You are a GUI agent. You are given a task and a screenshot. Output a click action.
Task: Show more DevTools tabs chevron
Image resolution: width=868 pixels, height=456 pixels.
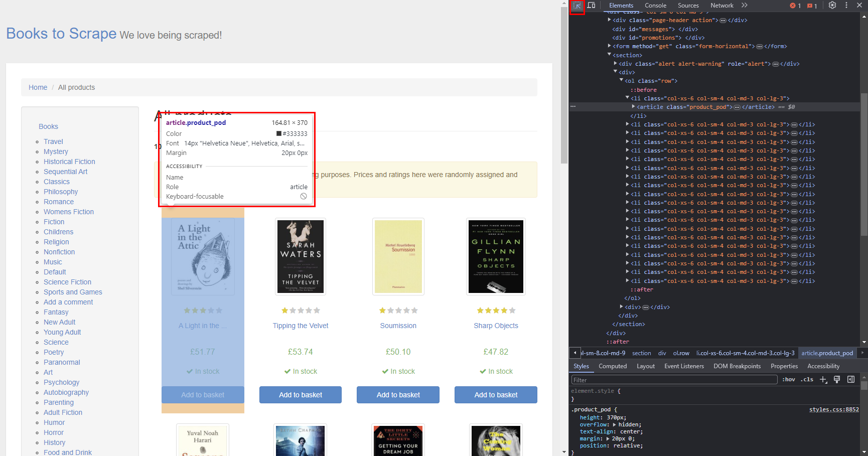(745, 6)
